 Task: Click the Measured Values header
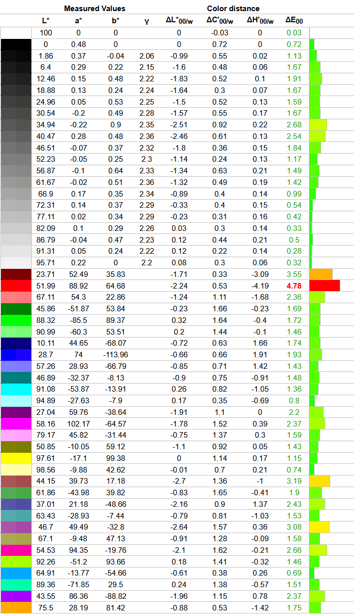pyautogui.click(x=94, y=9)
